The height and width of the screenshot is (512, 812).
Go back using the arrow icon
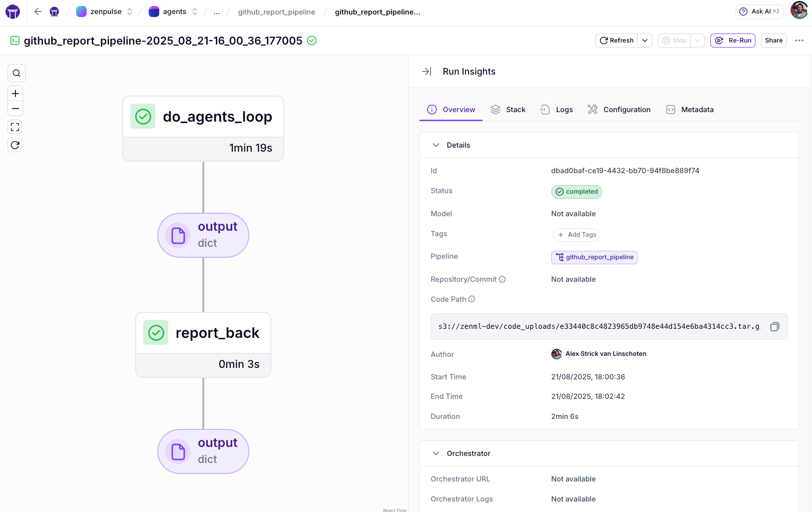pos(38,12)
